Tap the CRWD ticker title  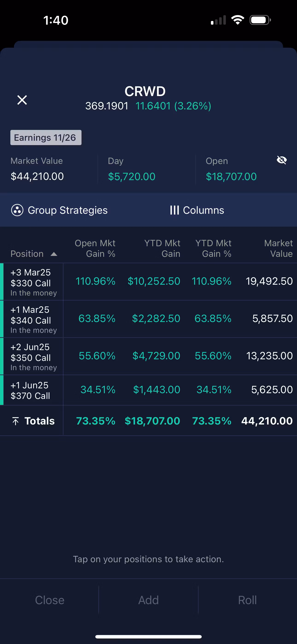pos(145,91)
